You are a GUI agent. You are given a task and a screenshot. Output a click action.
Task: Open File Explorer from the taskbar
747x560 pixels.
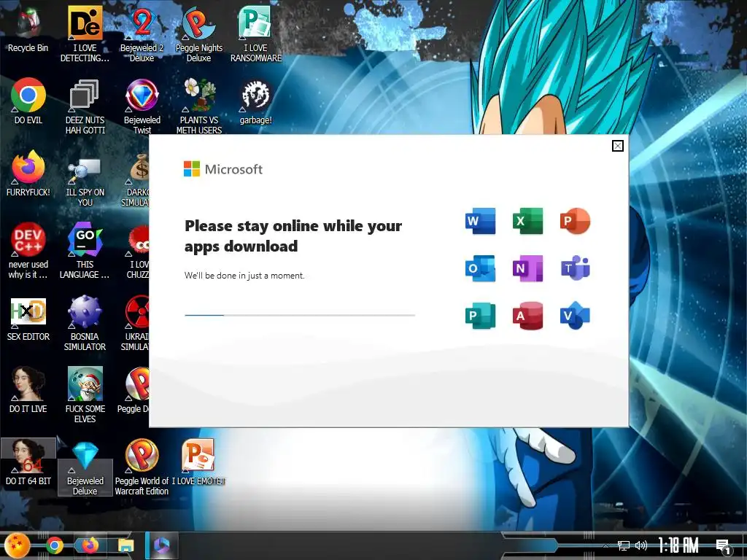coord(125,545)
